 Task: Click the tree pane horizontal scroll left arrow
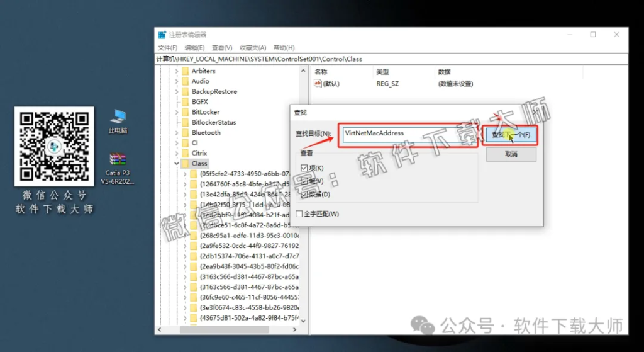click(160, 329)
